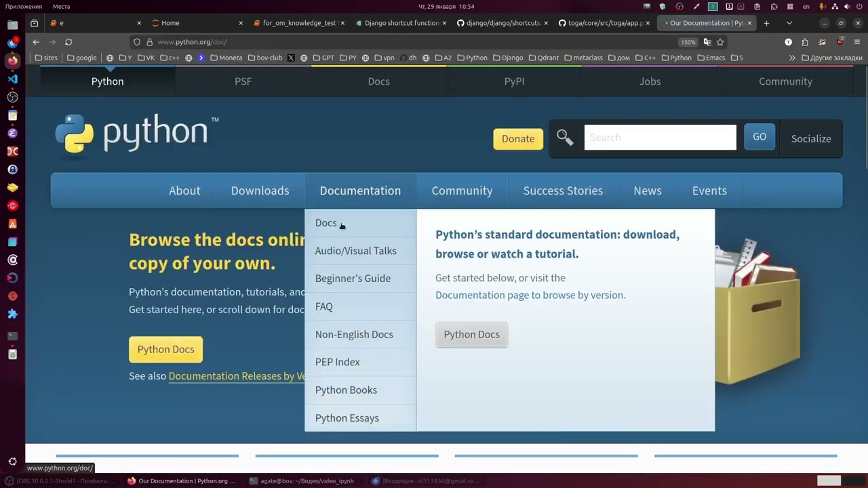868x488 pixels.
Task: Open the 'en' keyboard layout indicator
Action: point(806,6)
